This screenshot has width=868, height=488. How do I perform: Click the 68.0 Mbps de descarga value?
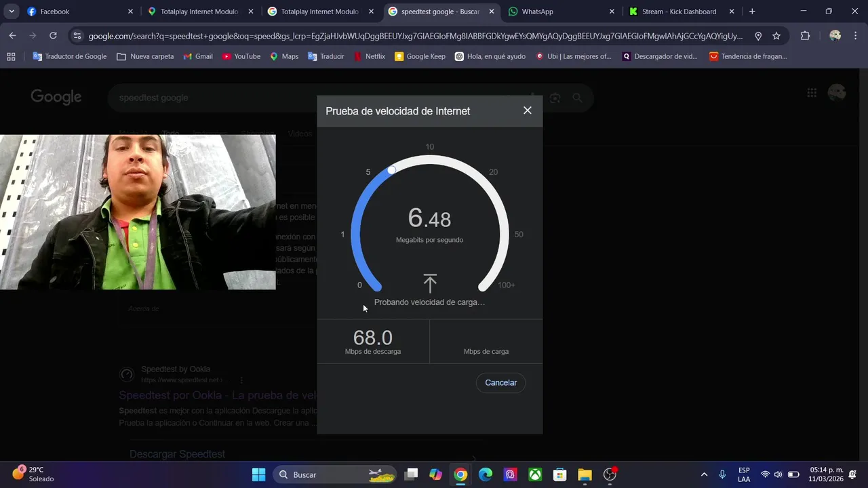click(x=373, y=338)
